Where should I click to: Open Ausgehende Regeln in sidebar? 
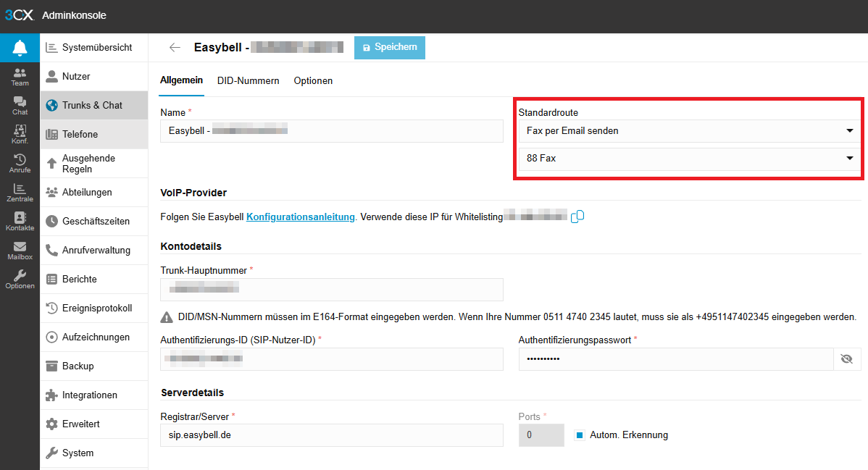[93, 164]
